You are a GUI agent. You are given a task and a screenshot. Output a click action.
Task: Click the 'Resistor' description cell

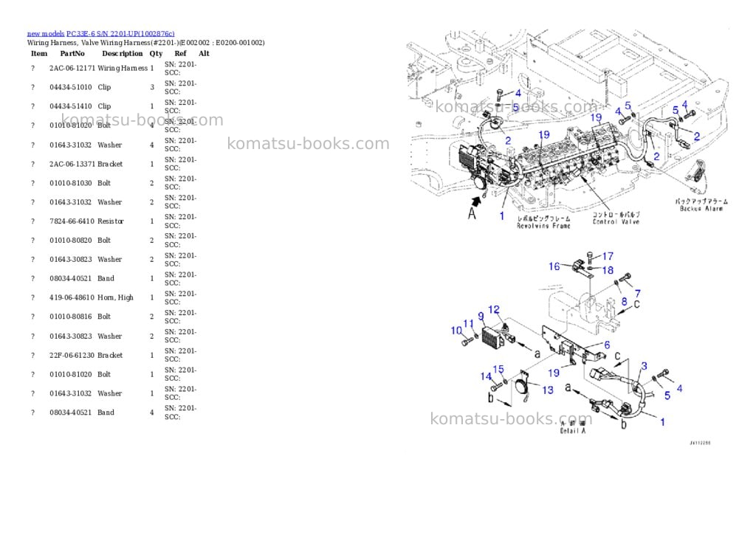click(111, 221)
